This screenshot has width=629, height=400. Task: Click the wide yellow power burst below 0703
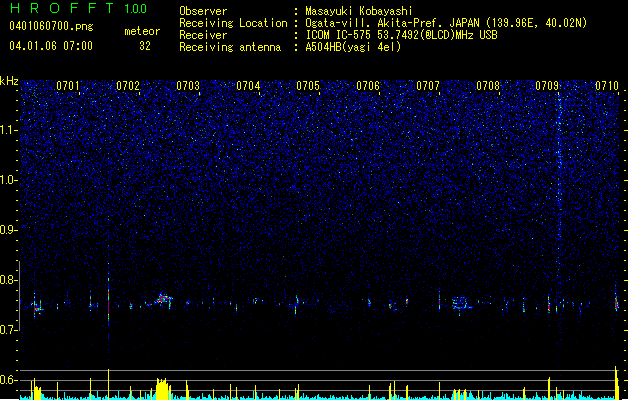pyautogui.click(x=162, y=388)
